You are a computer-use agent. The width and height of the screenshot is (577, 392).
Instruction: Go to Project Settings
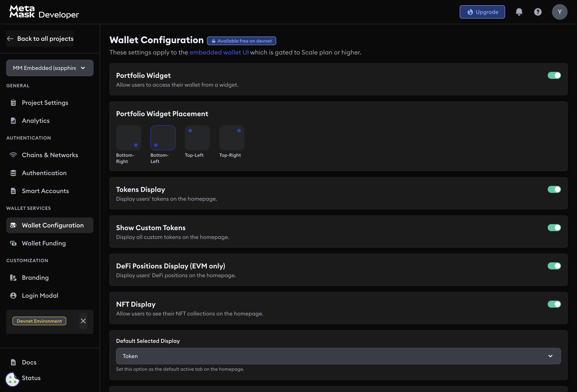click(50, 103)
